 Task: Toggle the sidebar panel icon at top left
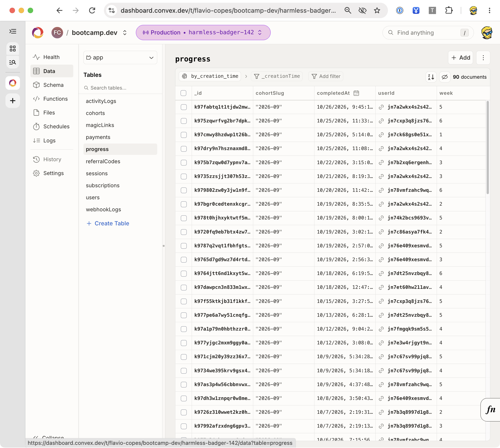[x=12, y=31]
